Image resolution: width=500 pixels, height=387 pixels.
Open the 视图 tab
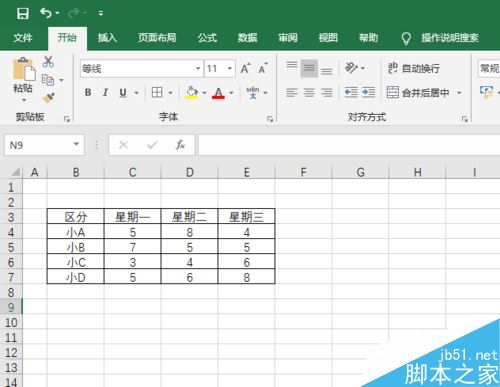tap(328, 38)
